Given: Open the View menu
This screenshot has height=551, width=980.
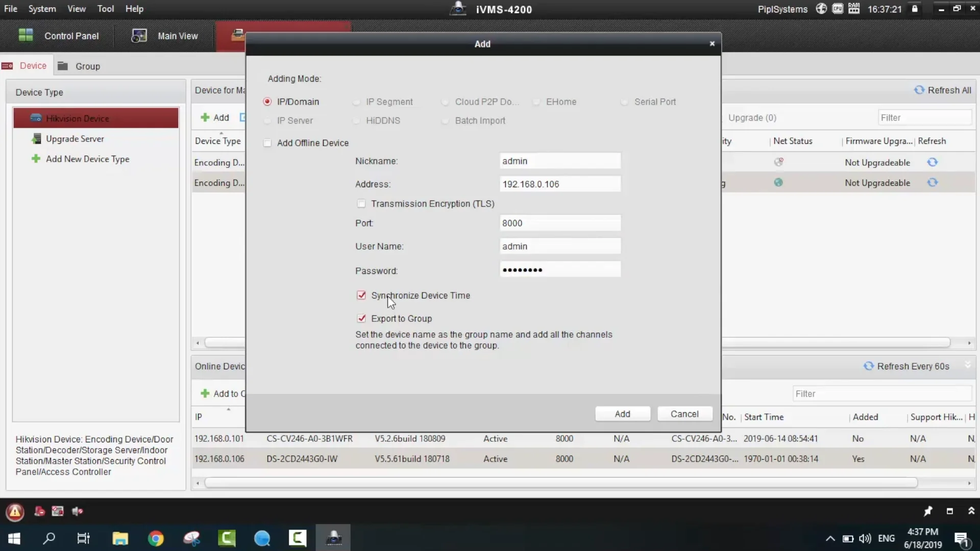Looking at the screenshot, I should [77, 9].
